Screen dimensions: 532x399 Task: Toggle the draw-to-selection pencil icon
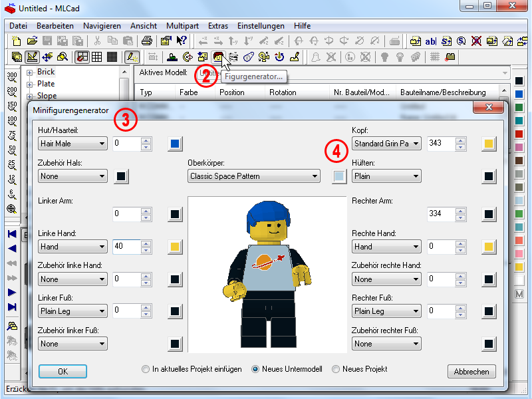(x=131, y=57)
